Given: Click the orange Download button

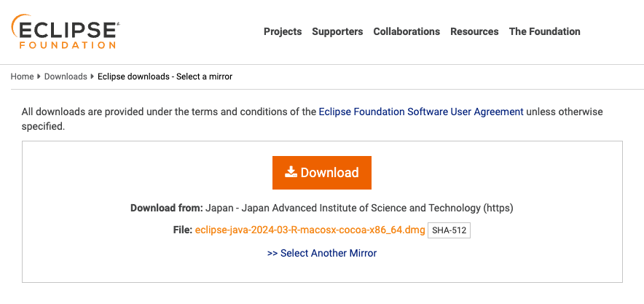Looking at the screenshot, I should [322, 173].
